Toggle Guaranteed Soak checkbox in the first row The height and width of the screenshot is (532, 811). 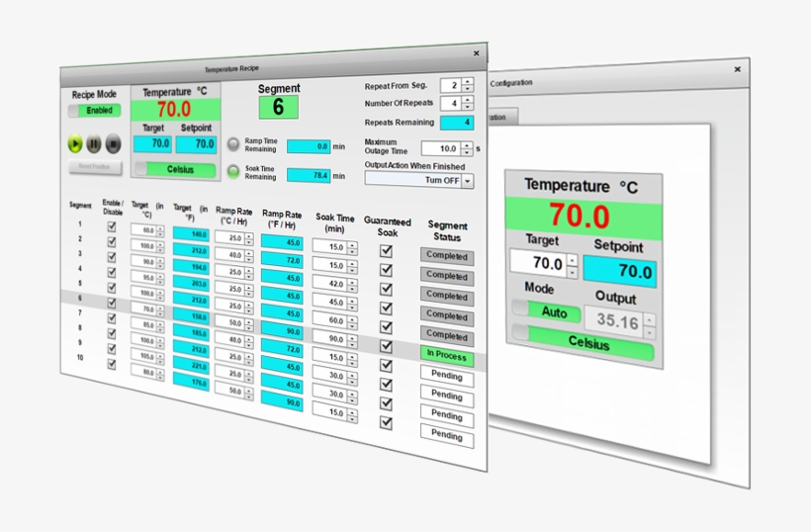387,251
